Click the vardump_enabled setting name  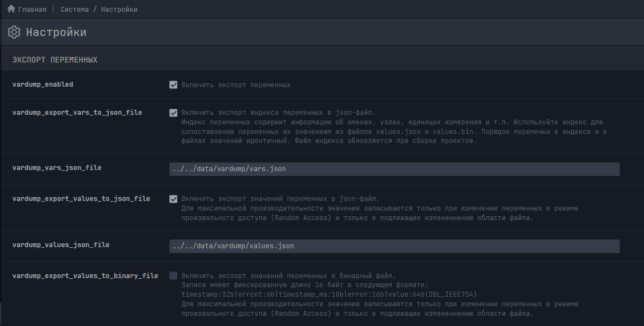tap(43, 84)
